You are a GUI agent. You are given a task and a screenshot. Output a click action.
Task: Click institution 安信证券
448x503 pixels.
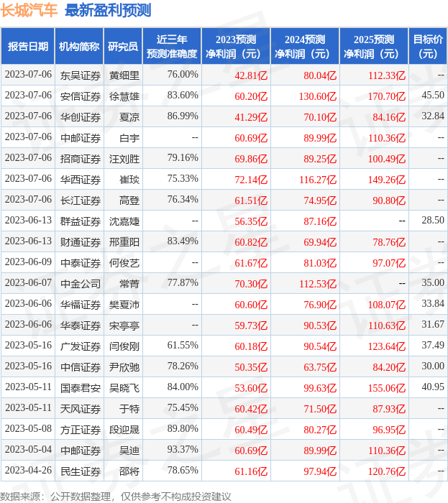(x=81, y=96)
